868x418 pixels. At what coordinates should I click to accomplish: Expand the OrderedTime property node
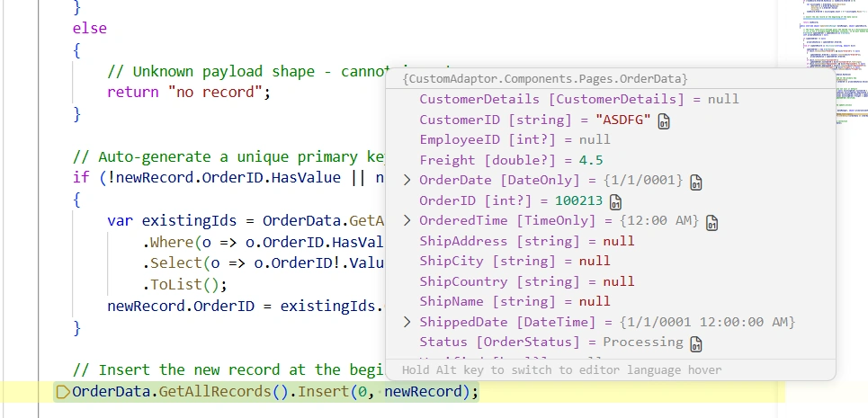[407, 220]
